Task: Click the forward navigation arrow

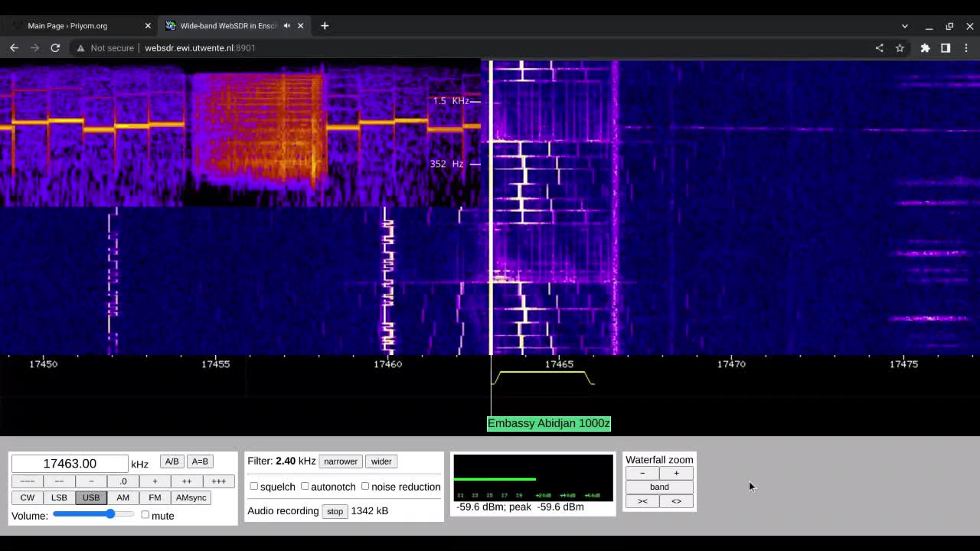Action: 34,47
